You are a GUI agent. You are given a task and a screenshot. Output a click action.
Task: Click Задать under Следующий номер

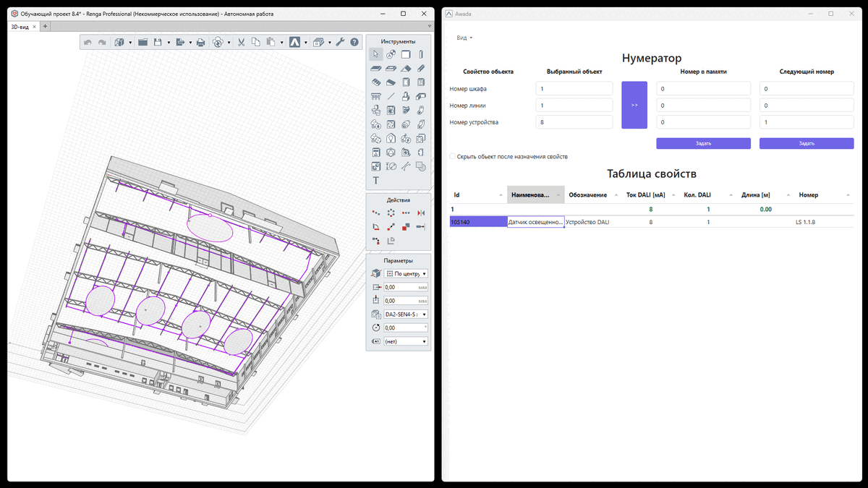click(807, 143)
